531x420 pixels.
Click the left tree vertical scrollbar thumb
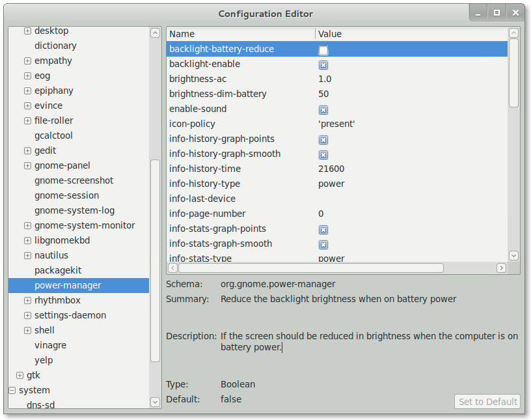(x=155, y=260)
